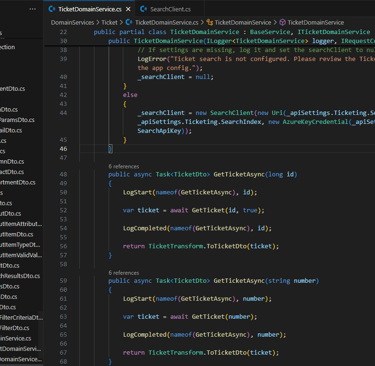Click the 'else' keyword on line 42

point(130,95)
